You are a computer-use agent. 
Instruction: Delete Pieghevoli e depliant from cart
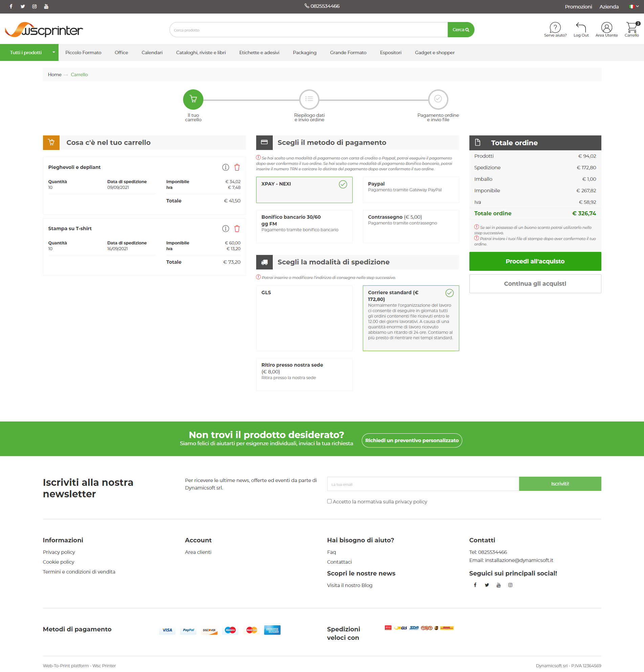tap(237, 167)
